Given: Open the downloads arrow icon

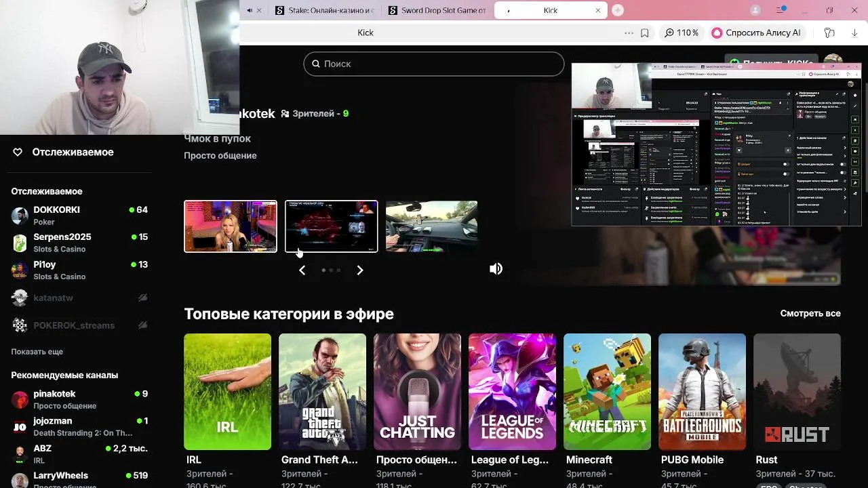Looking at the screenshot, I should click(x=854, y=33).
